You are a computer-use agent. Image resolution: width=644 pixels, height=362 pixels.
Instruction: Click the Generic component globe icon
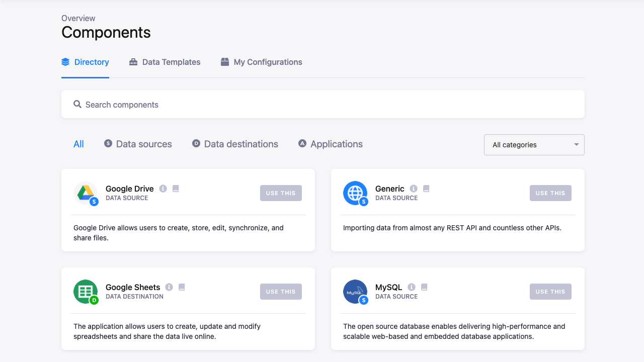(x=355, y=193)
